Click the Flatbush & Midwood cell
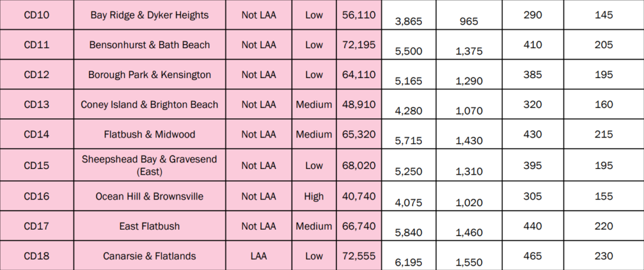This screenshot has width=644, height=270. pos(149,134)
